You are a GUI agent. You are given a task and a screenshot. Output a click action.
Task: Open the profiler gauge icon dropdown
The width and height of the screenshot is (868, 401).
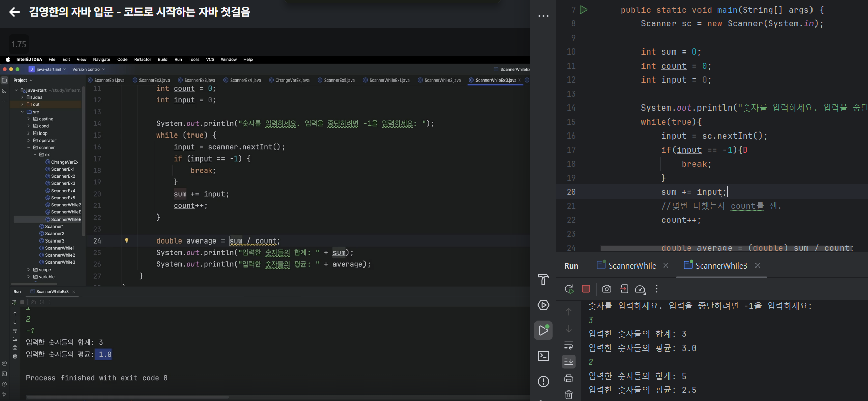[x=640, y=289]
